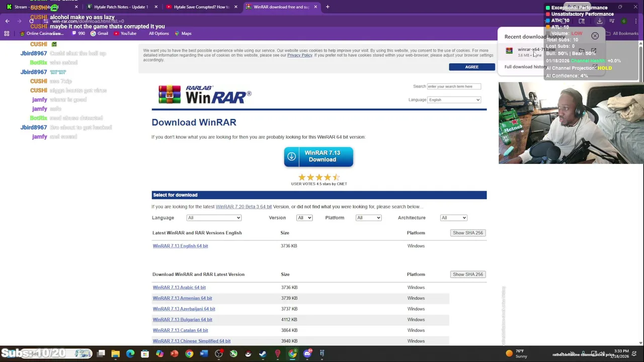Click the 76°F Sunny weather widget

click(x=517, y=353)
